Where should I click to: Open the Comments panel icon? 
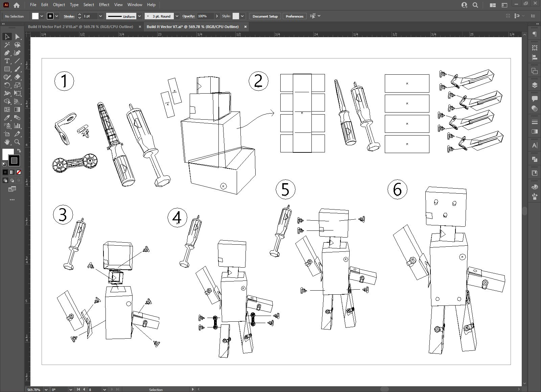point(535,99)
